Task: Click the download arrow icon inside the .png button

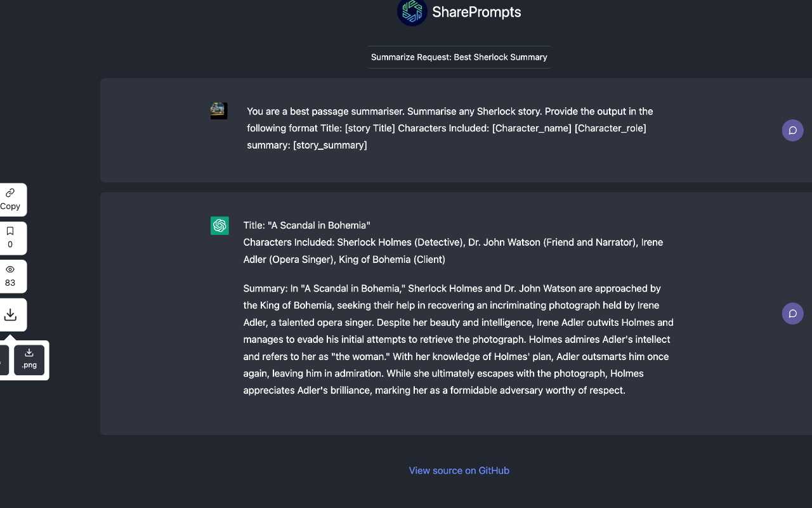Action: (29, 353)
